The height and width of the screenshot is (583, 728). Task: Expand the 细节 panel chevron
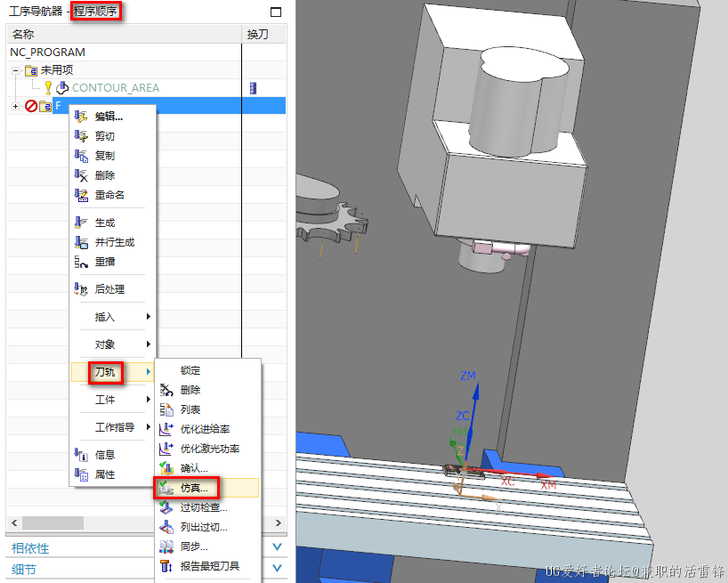tap(277, 569)
